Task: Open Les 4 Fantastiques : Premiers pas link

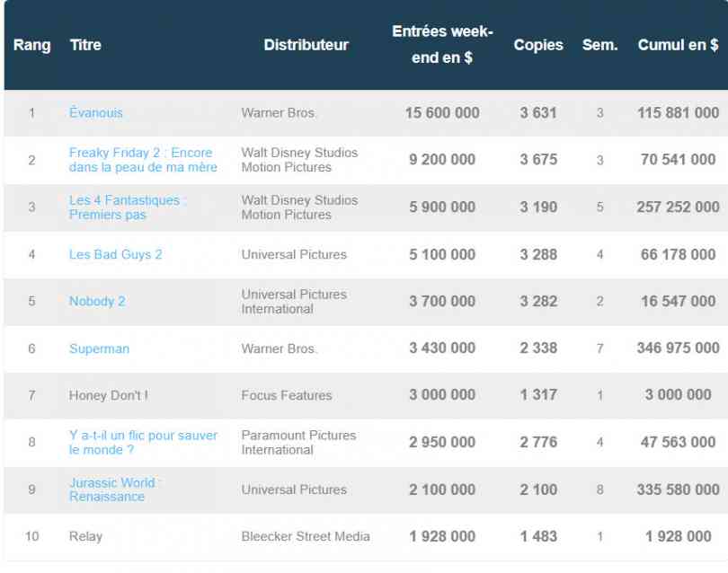Action: (128, 207)
